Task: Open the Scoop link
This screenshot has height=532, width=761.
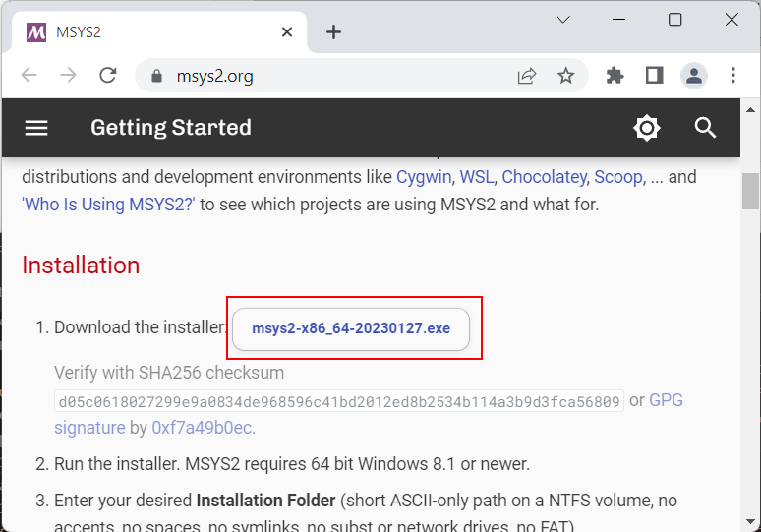Action: (618, 177)
